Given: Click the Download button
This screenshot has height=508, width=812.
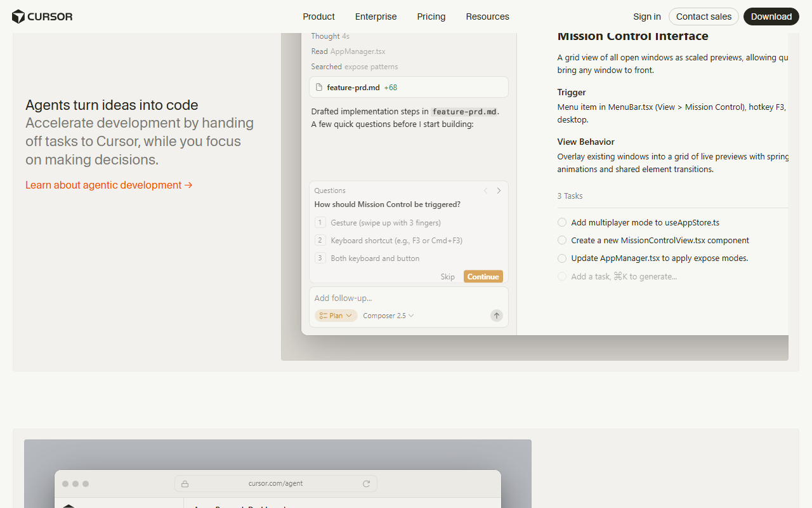Looking at the screenshot, I should pos(771,17).
